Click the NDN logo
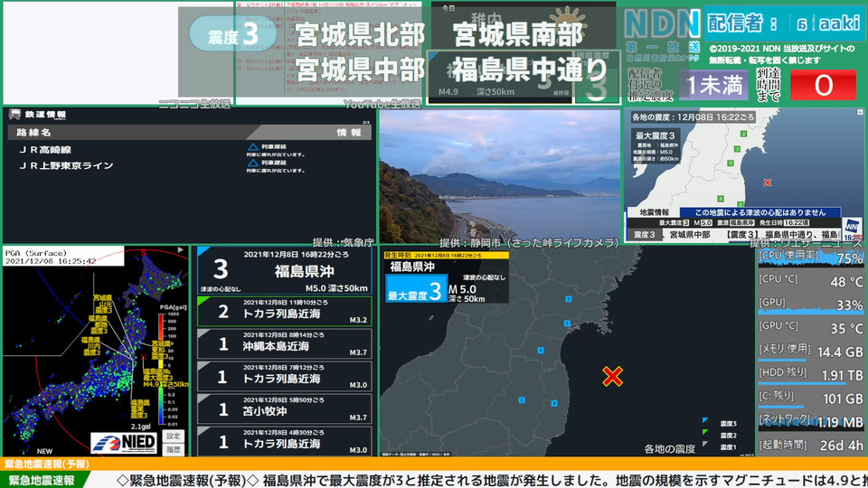The image size is (868, 488). point(662,23)
